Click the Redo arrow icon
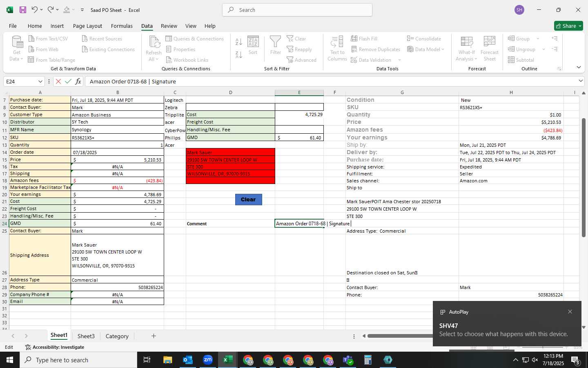The width and height of the screenshot is (588, 368). click(50, 10)
